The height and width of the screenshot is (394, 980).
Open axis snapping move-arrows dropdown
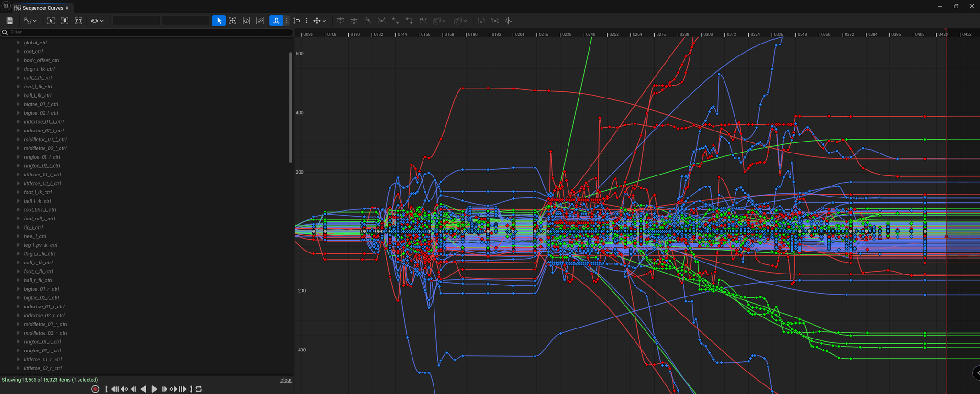(320, 21)
